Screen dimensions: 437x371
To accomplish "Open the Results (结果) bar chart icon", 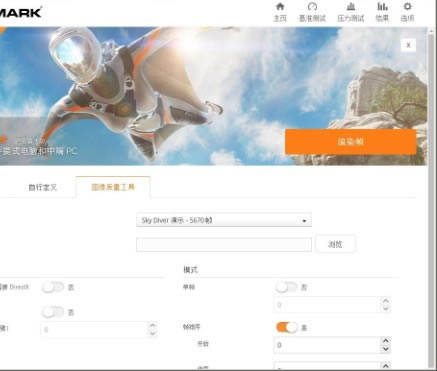I will coord(382,12).
